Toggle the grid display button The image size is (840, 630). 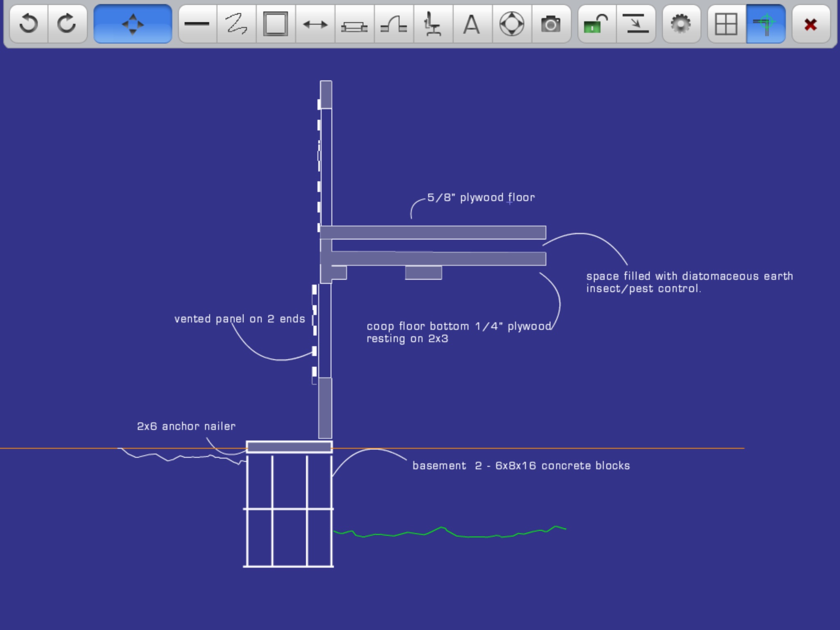(x=726, y=24)
